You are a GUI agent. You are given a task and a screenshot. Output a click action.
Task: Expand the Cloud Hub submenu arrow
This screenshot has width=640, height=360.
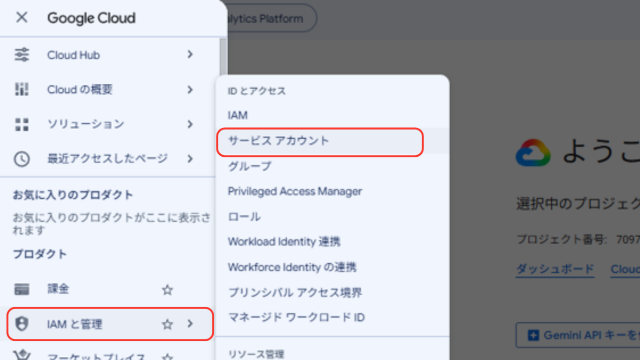(x=190, y=54)
